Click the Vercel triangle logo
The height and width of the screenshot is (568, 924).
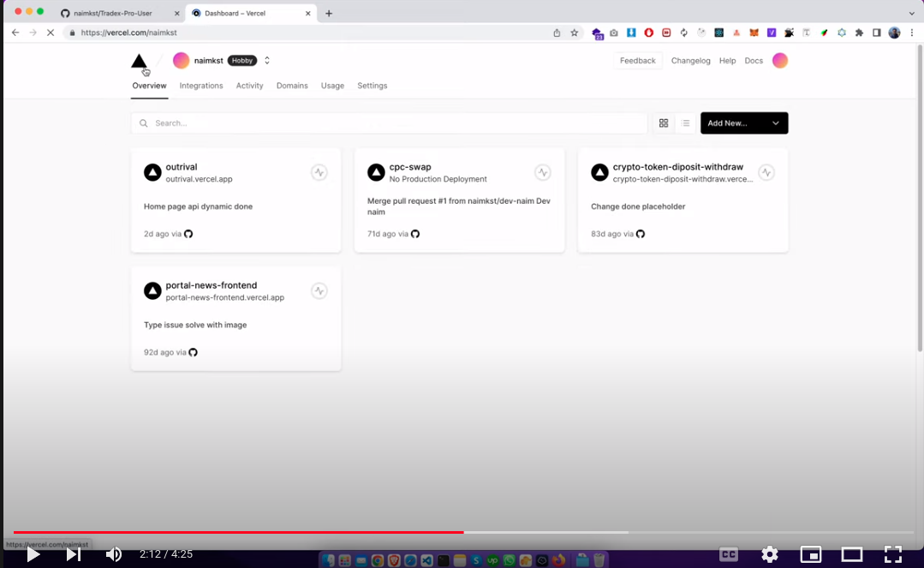point(139,61)
